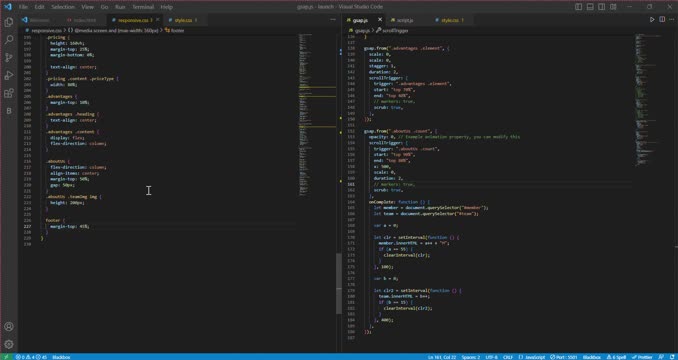
Task: Click '.aboutUs {' selector line in responsive.css
Action: (x=57, y=161)
